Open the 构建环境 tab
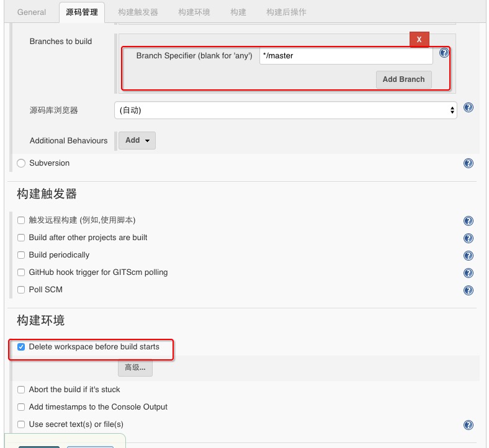This screenshot has height=448, width=489. [x=194, y=12]
